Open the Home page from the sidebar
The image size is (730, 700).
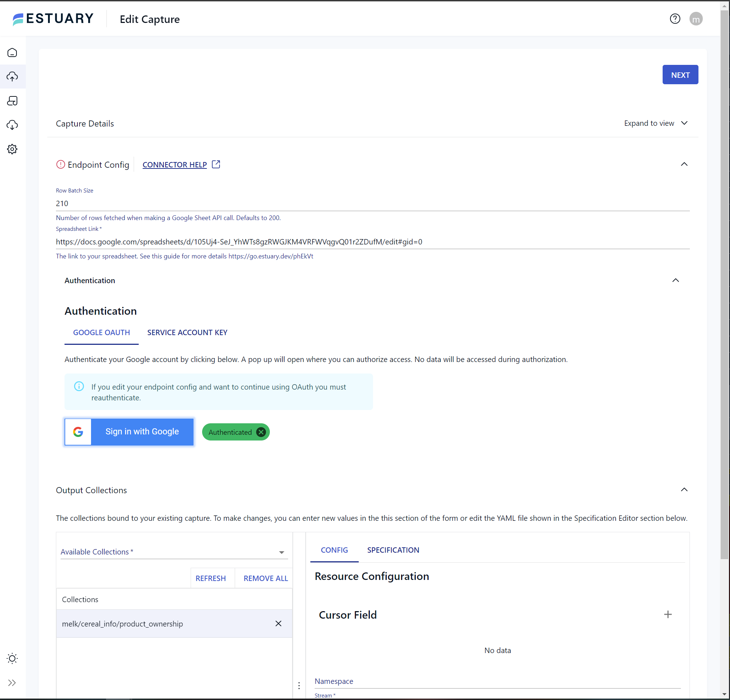pyautogui.click(x=12, y=53)
